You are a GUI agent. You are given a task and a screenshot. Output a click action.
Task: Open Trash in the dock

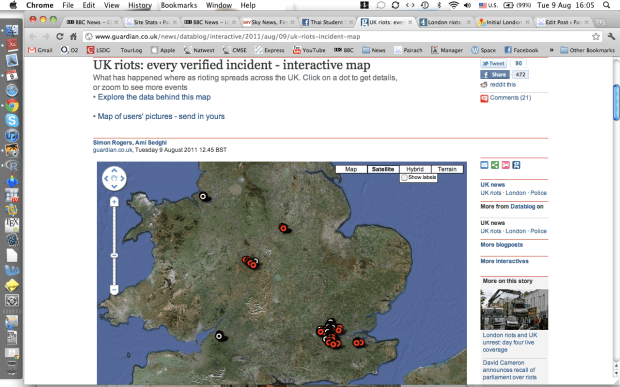click(12, 368)
